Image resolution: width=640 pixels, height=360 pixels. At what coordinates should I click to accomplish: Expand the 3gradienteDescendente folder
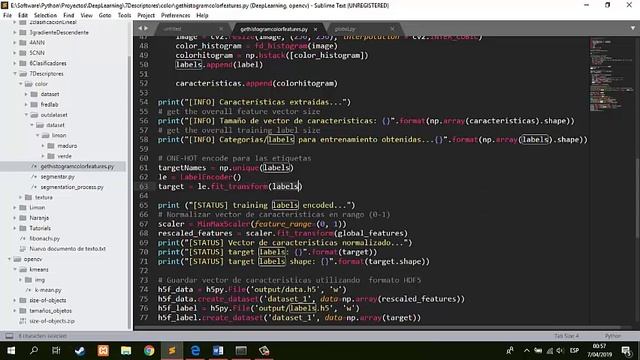click(x=15, y=32)
